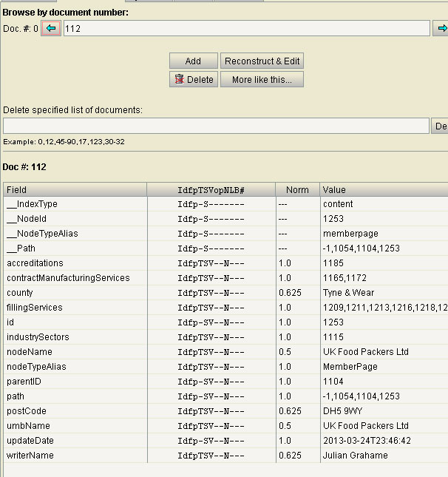Select the accreditations field row
This screenshot has height=477, width=448.
(x=225, y=263)
